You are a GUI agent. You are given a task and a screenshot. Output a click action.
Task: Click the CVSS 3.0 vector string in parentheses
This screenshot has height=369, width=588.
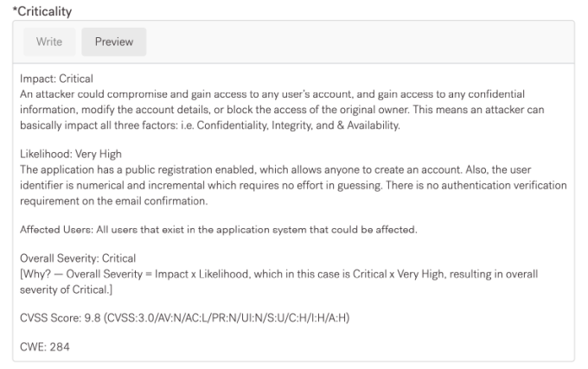[x=227, y=318]
